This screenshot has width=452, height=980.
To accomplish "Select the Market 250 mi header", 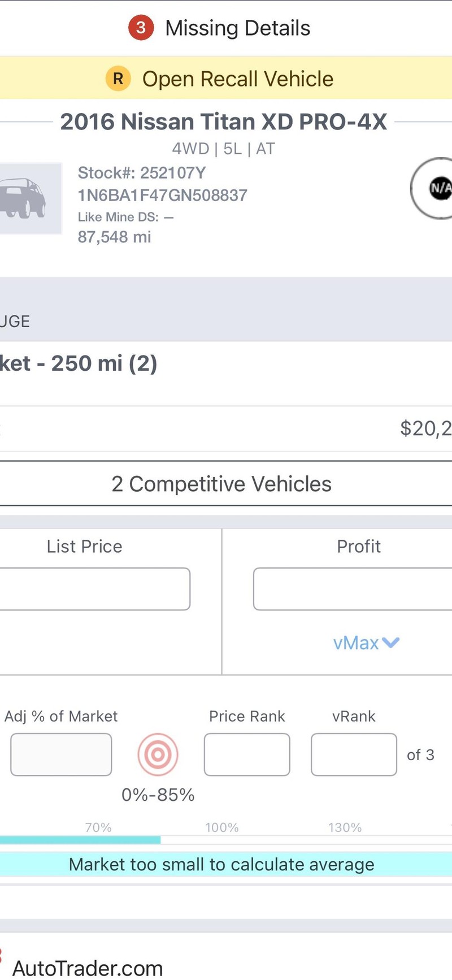I will pyautogui.click(x=78, y=363).
